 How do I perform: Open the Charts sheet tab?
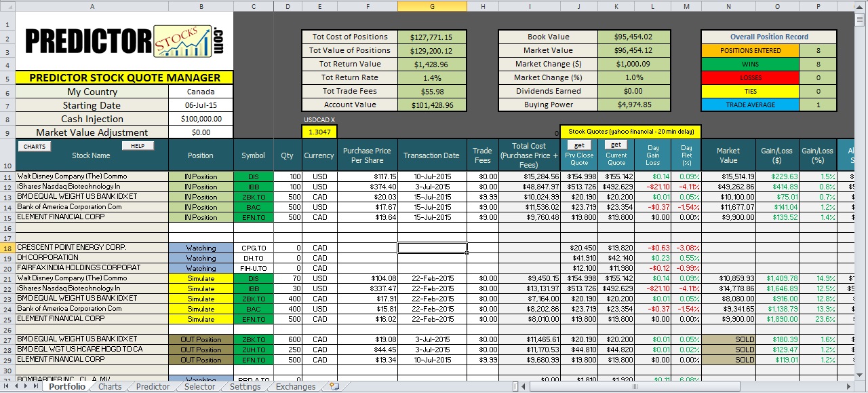[x=110, y=386]
